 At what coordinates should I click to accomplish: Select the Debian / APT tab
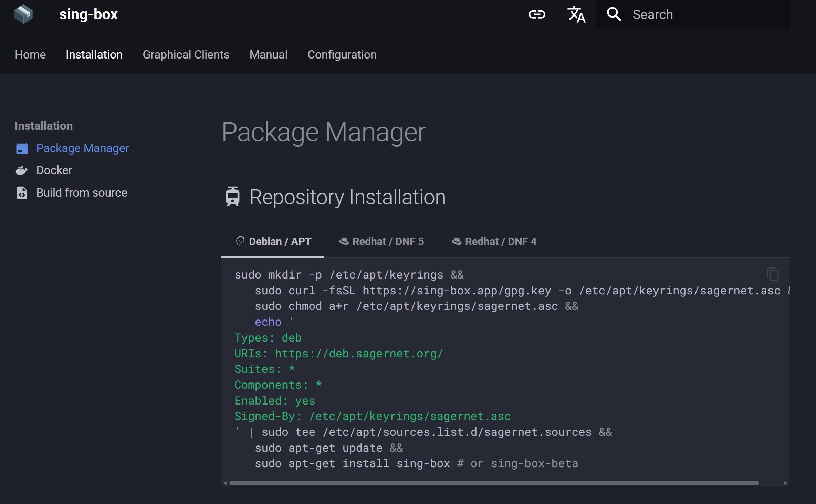click(273, 241)
